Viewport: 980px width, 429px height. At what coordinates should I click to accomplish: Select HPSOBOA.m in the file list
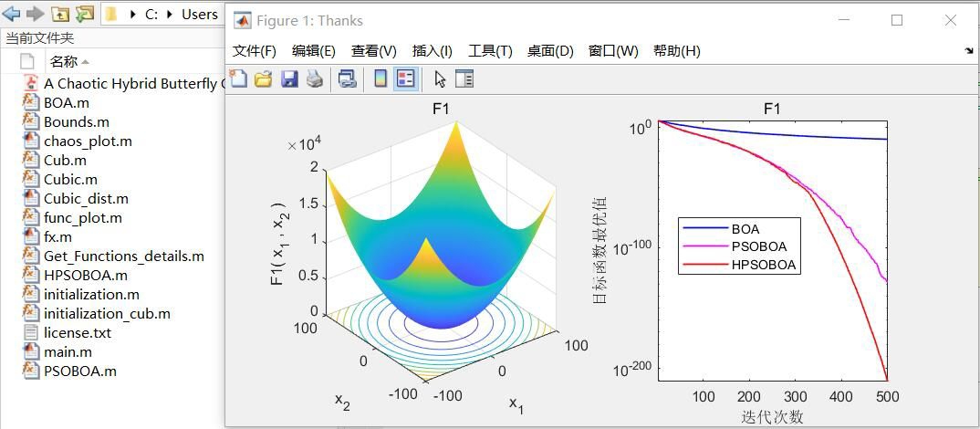pyautogui.click(x=86, y=275)
